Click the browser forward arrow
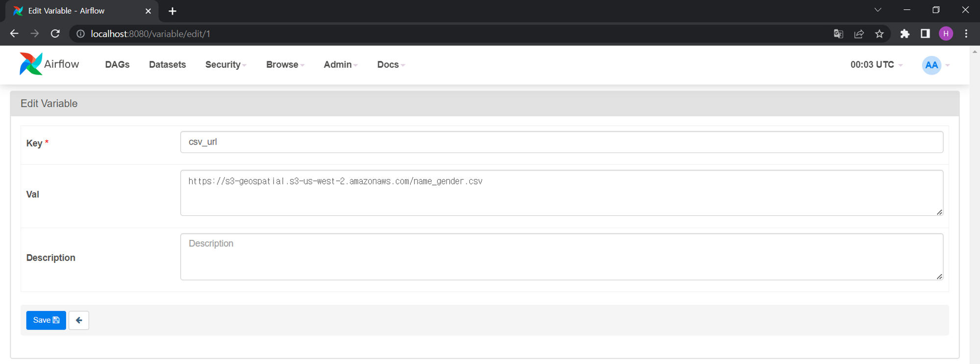 (34, 33)
